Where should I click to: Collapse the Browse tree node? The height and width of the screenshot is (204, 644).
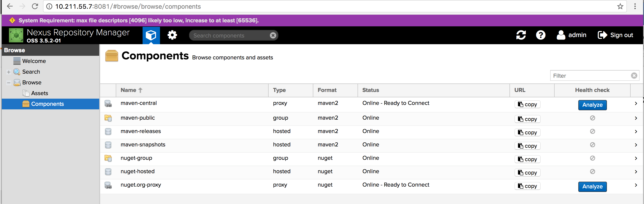[9, 83]
